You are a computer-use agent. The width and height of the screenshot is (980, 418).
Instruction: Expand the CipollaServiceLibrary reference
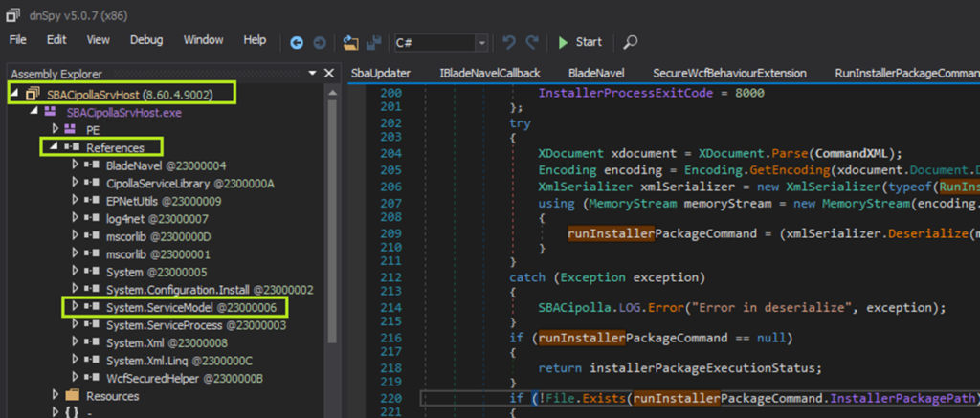tap(75, 183)
